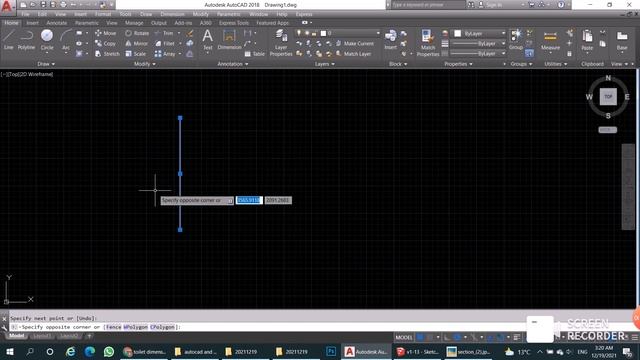This screenshot has height=360, width=640.
Task: Select the Model layout tab
Action: point(17,336)
